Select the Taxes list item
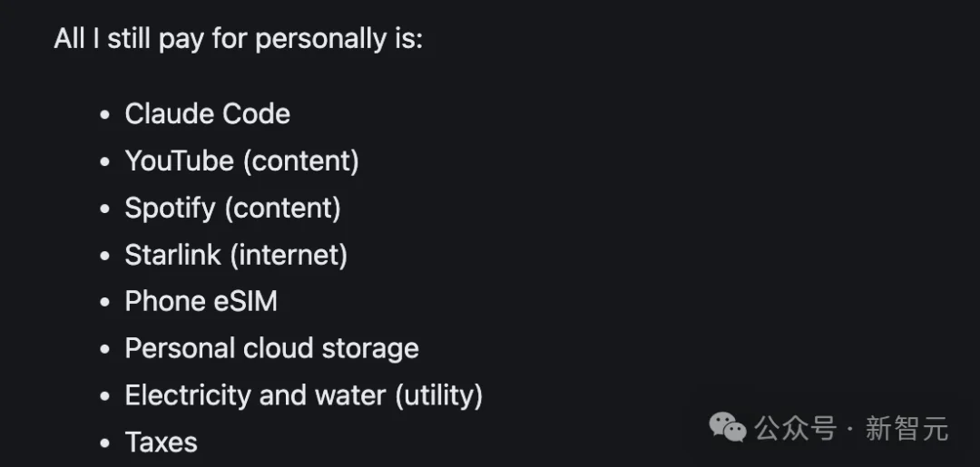The height and width of the screenshot is (467, 980). click(162, 442)
